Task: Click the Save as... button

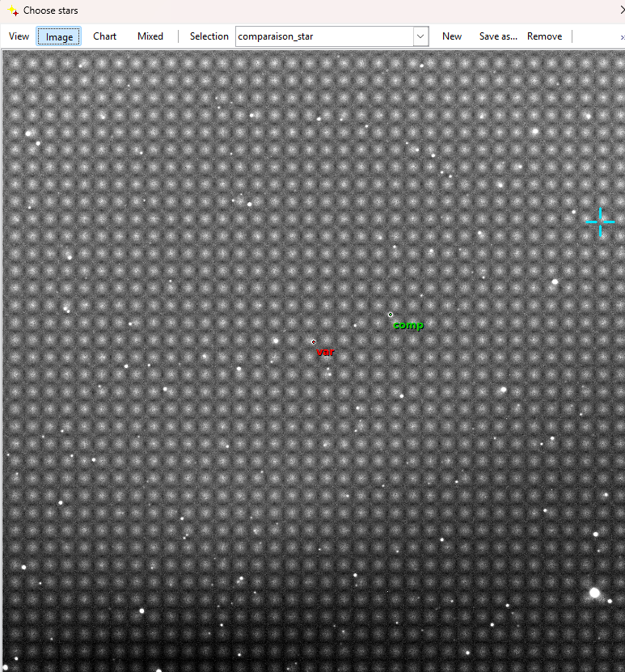Action: tap(498, 36)
